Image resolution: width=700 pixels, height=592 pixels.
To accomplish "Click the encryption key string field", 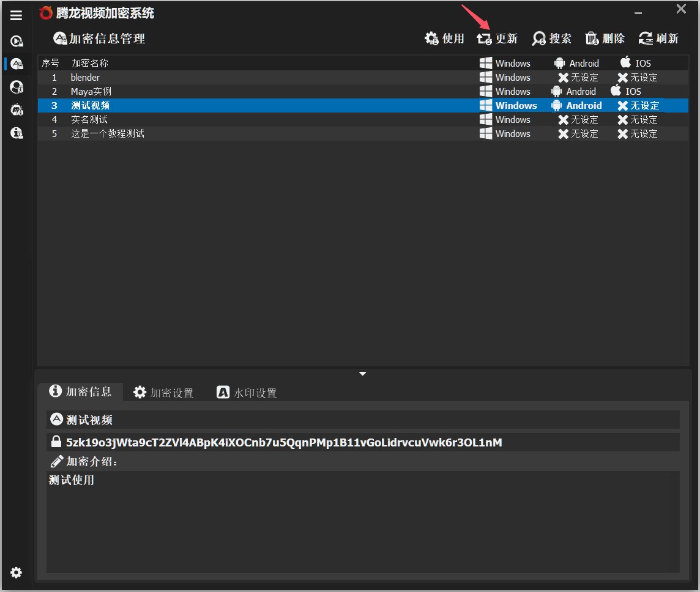I will click(363, 442).
